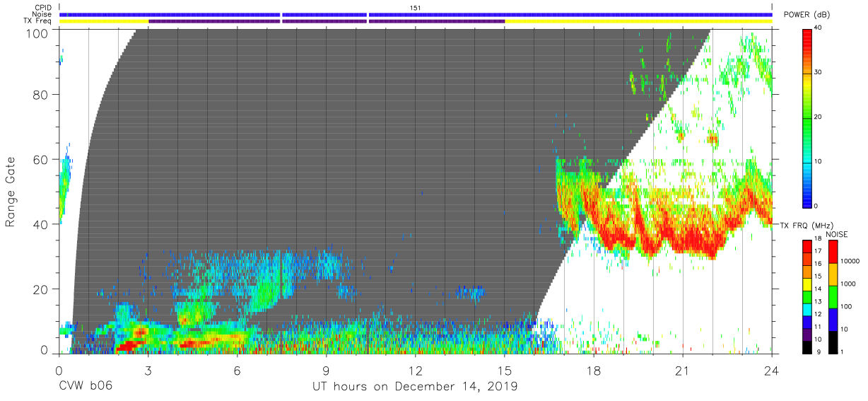868x401 pixels.
Task: Click the CVW b06 radar beam label
Action: click(86, 387)
